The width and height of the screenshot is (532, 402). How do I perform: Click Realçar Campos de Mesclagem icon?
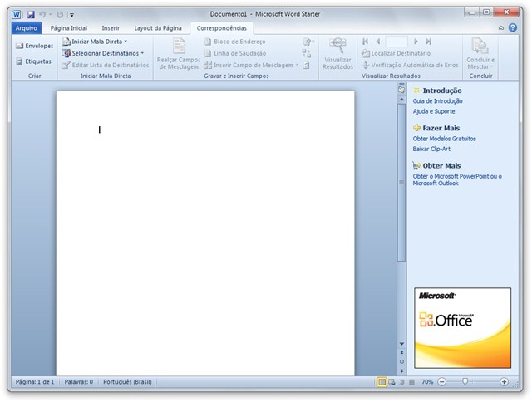(x=179, y=46)
